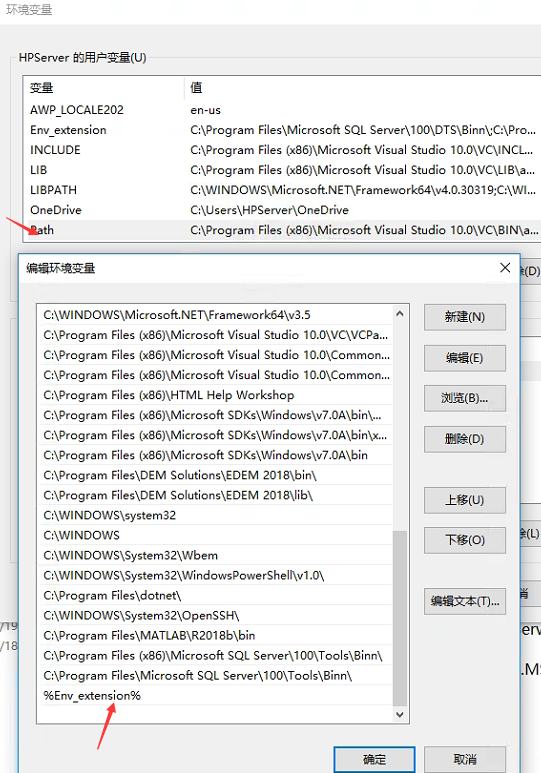541x773 pixels.
Task: Select the System32\Wbem path entry
Action: click(216, 556)
